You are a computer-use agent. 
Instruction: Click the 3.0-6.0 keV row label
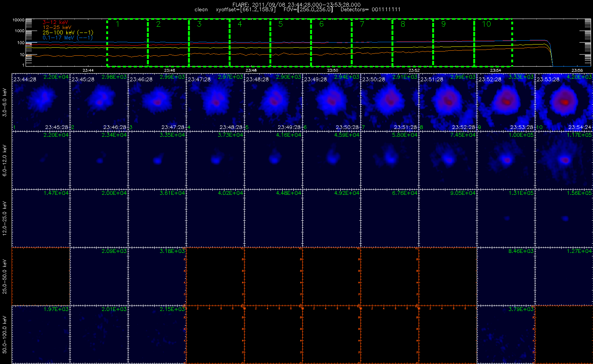pyautogui.click(x=5, y=102)
